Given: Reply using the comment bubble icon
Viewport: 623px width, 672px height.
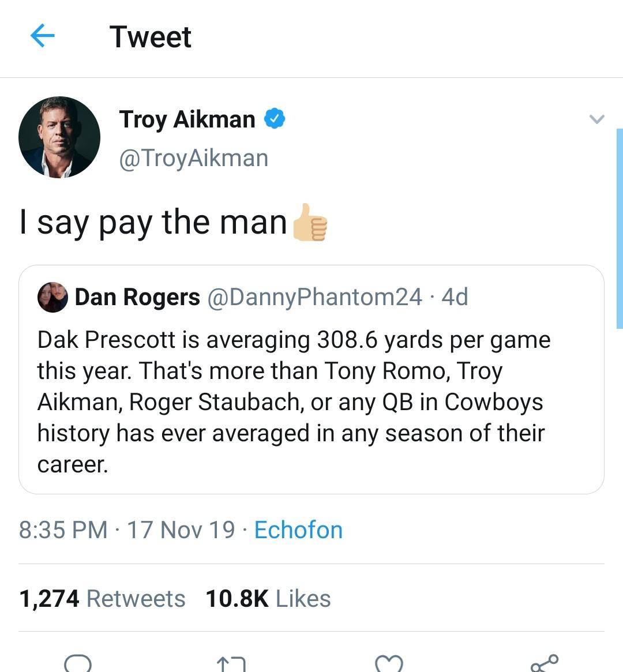Looking at the screenshot, I should (x=78, y=663).
